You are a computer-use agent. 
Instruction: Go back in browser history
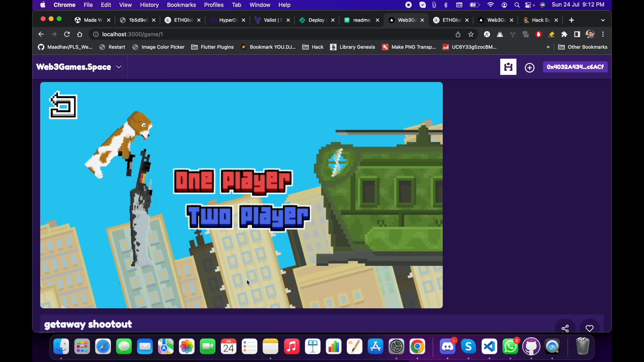(x=41, y=34)
